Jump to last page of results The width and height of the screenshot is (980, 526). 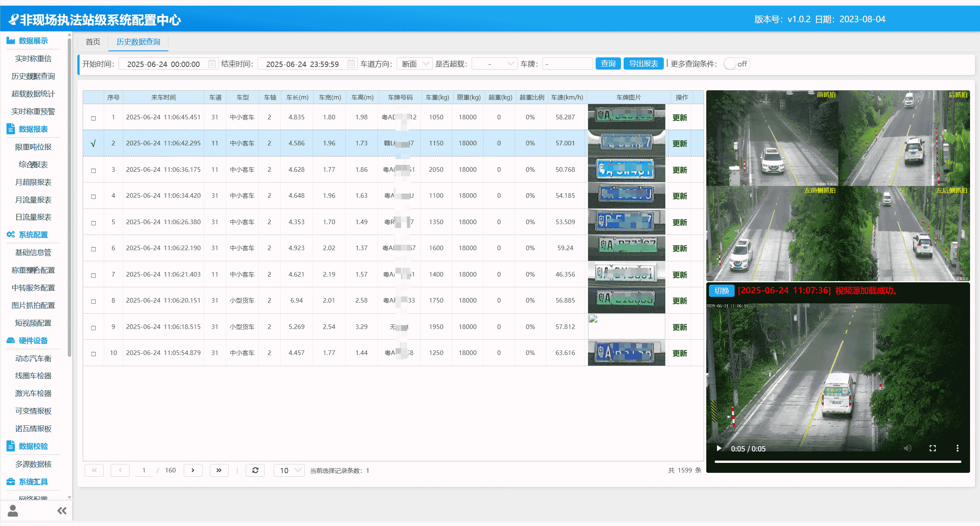219,470
